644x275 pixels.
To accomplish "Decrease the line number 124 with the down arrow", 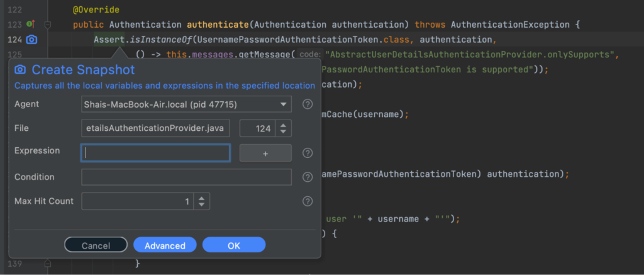I will click(x=283, y=132).
